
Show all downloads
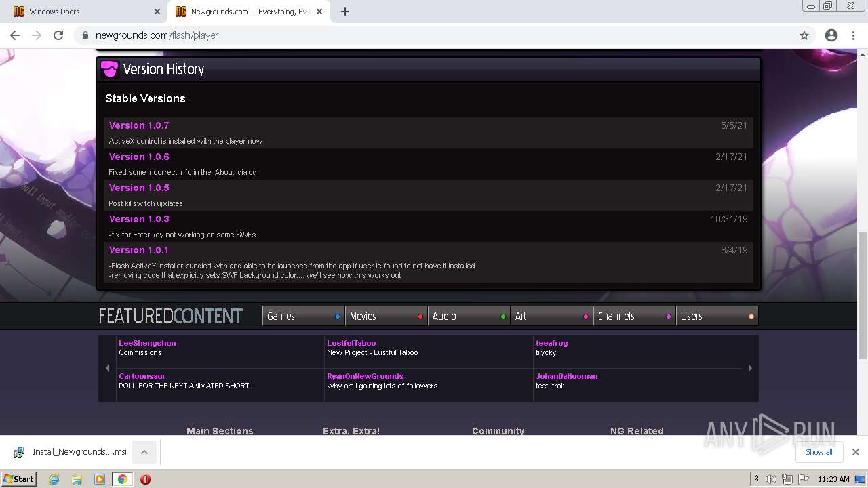point(818,452)
